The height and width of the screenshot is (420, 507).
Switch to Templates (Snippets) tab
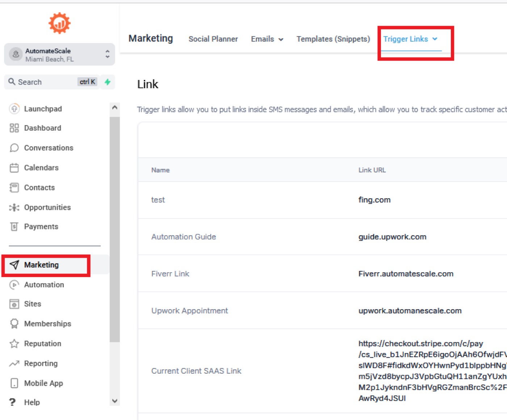[333, 39]
